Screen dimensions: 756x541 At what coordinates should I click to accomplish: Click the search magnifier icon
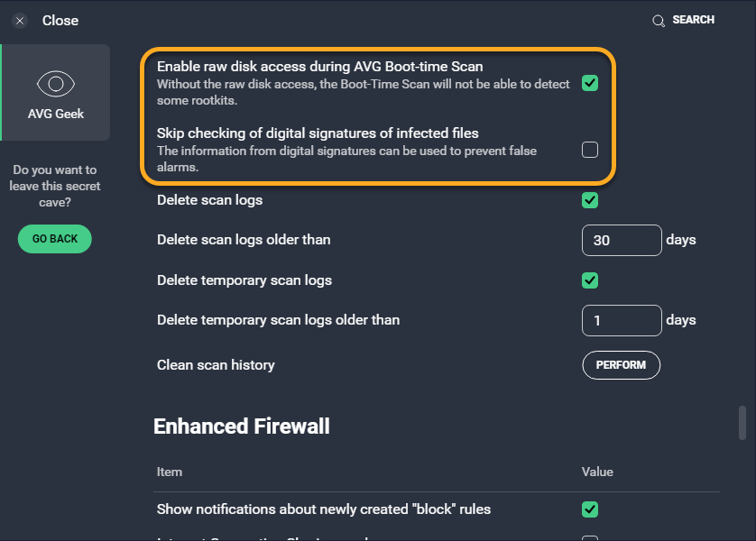pos(659,21)
